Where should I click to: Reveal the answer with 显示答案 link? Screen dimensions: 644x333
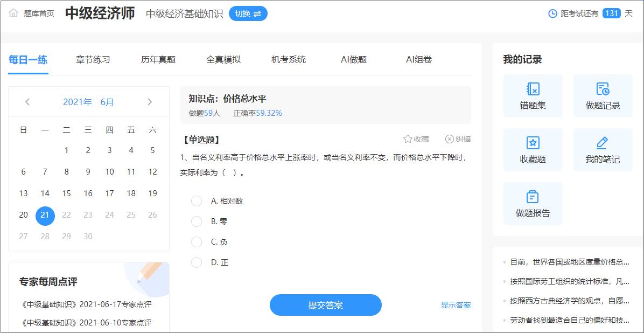[x=455, y=305]
